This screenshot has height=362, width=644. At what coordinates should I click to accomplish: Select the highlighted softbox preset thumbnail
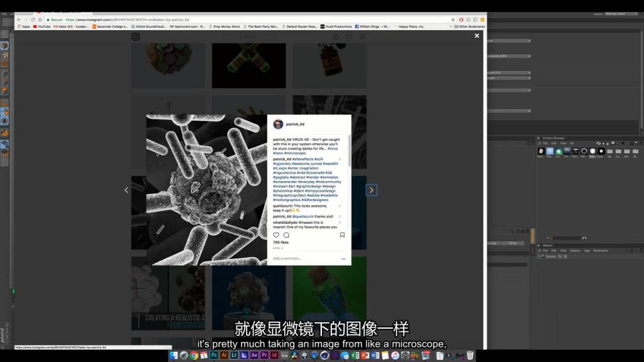click(592, 151)
